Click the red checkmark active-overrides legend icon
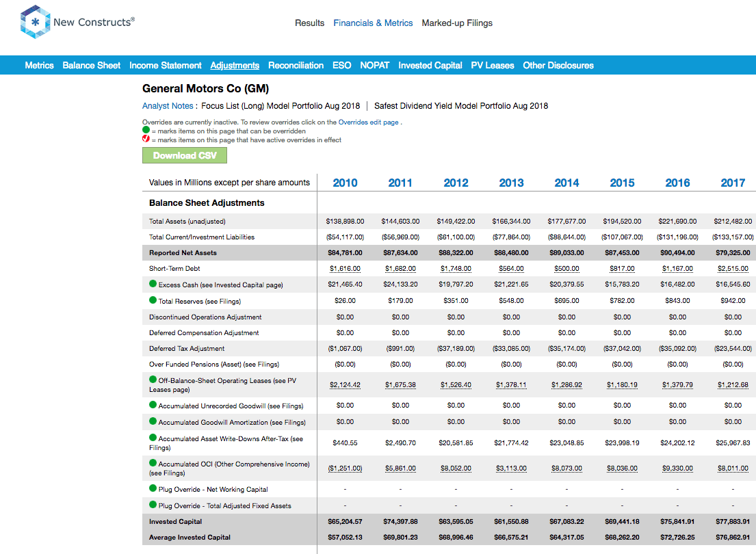 pos(146,139)
